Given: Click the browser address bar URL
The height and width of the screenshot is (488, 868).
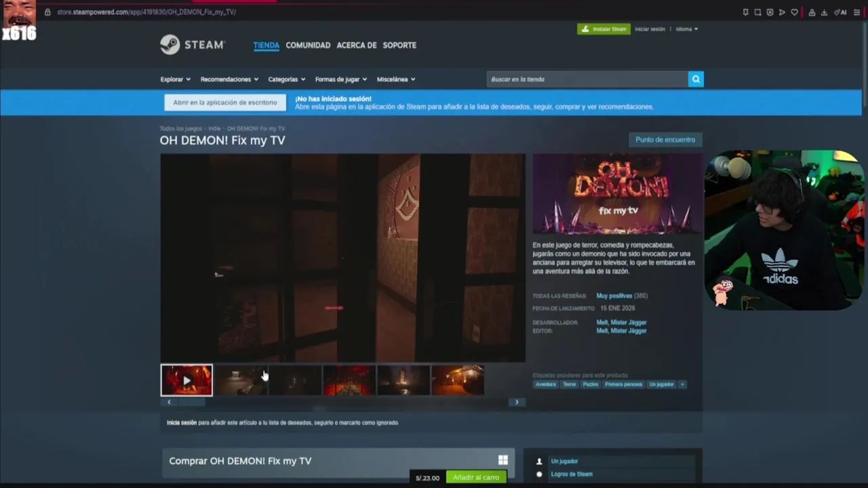Looking at the screenshot, I should click(146, 12).
